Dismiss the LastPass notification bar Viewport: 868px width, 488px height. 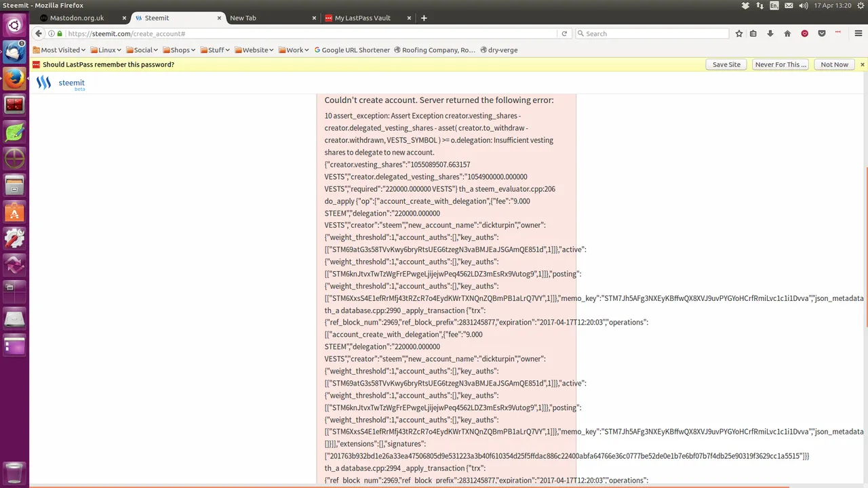[863, 64]
